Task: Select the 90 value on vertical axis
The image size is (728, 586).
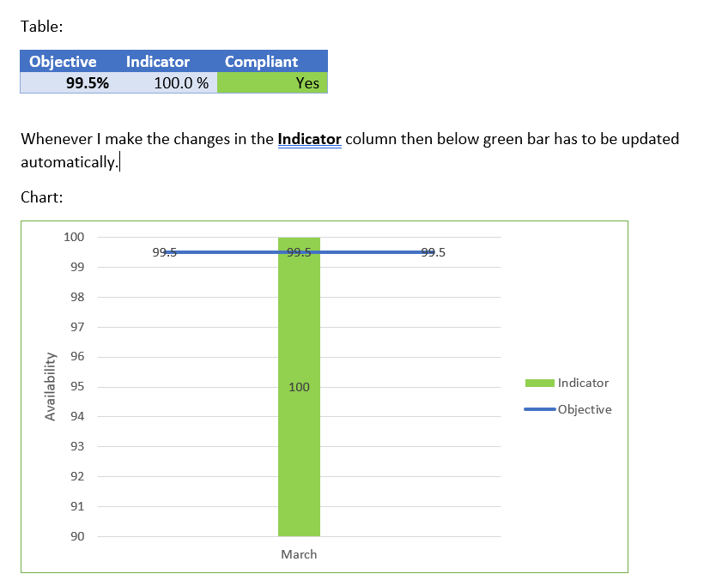Action: point(77,536)
